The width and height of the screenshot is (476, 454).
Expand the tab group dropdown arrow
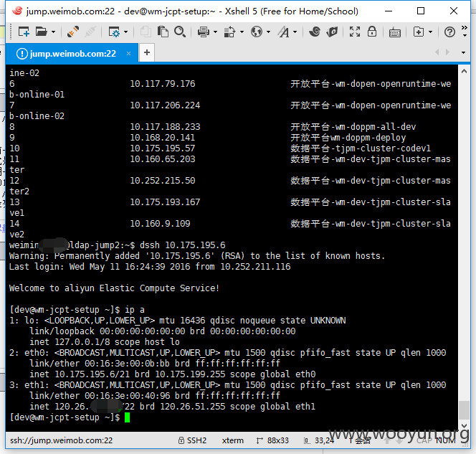(430, 32)
